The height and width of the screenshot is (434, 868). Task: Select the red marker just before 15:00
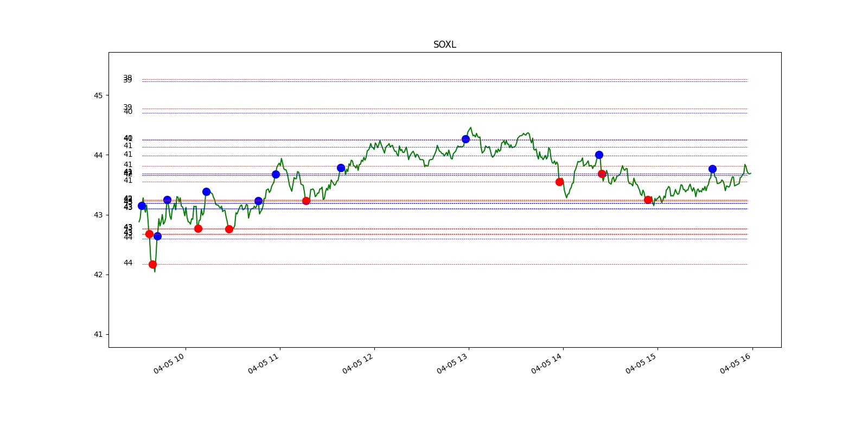(x=648, y=200)
